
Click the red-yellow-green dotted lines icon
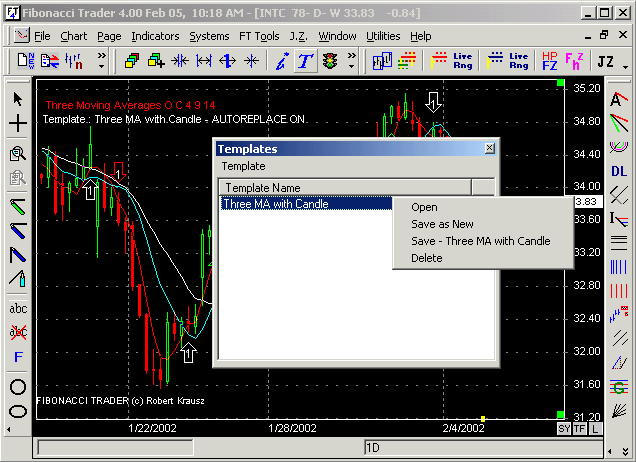coord(407,61)
